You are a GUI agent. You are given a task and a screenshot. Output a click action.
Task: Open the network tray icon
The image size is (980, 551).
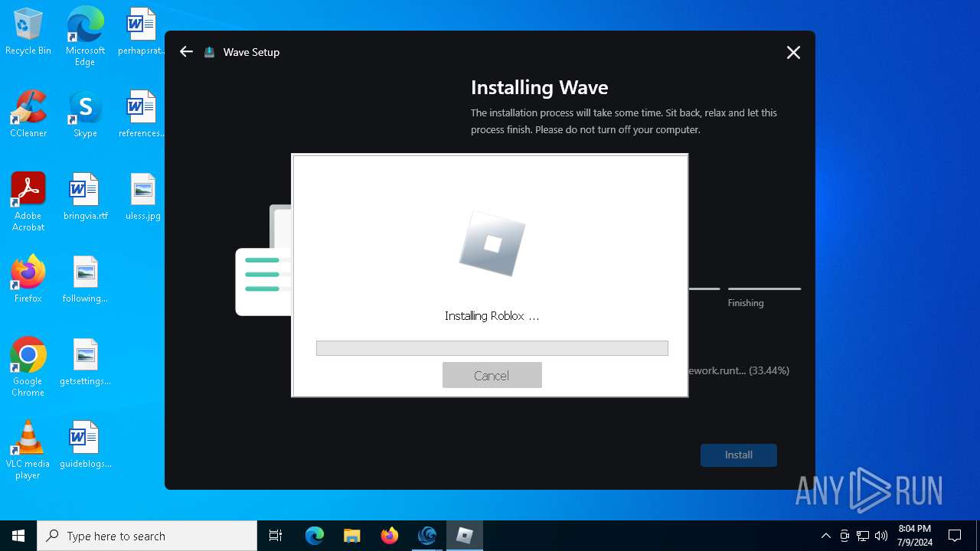tap(863, 536)
